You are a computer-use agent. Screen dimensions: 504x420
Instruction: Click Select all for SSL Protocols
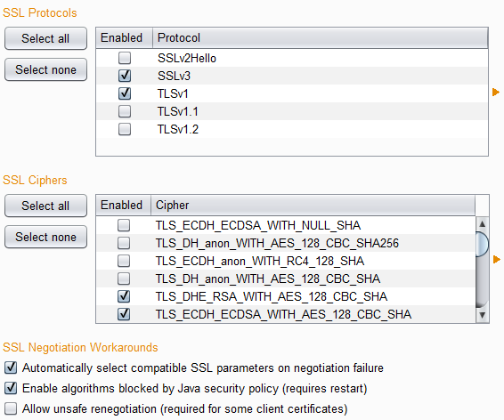pos(45,38)
